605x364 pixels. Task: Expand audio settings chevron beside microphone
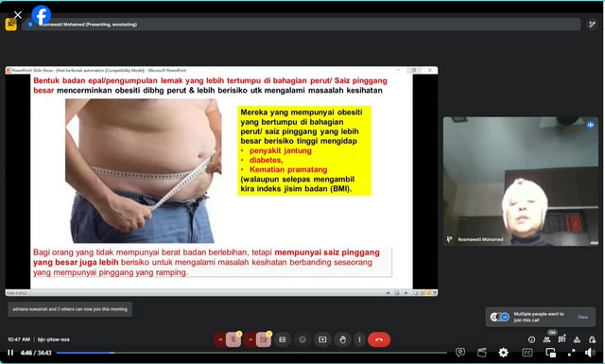pyautogui.click(x=220, y=339)
